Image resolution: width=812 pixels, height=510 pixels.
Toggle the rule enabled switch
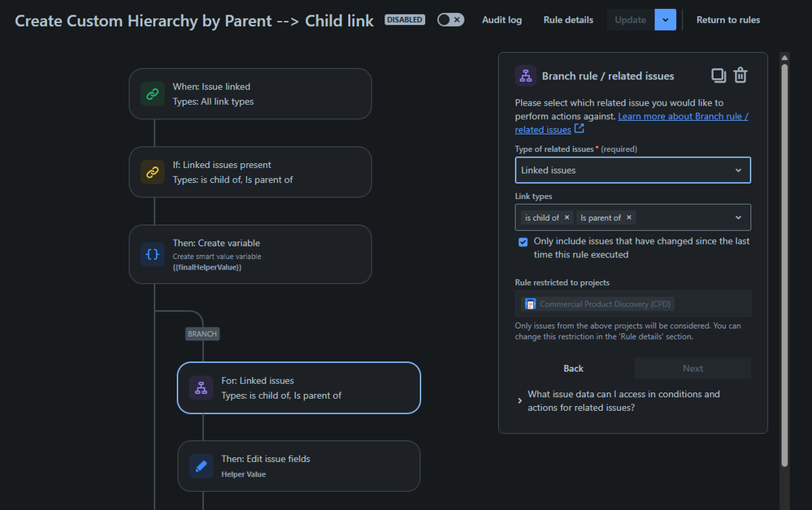[x=450, y=19]
